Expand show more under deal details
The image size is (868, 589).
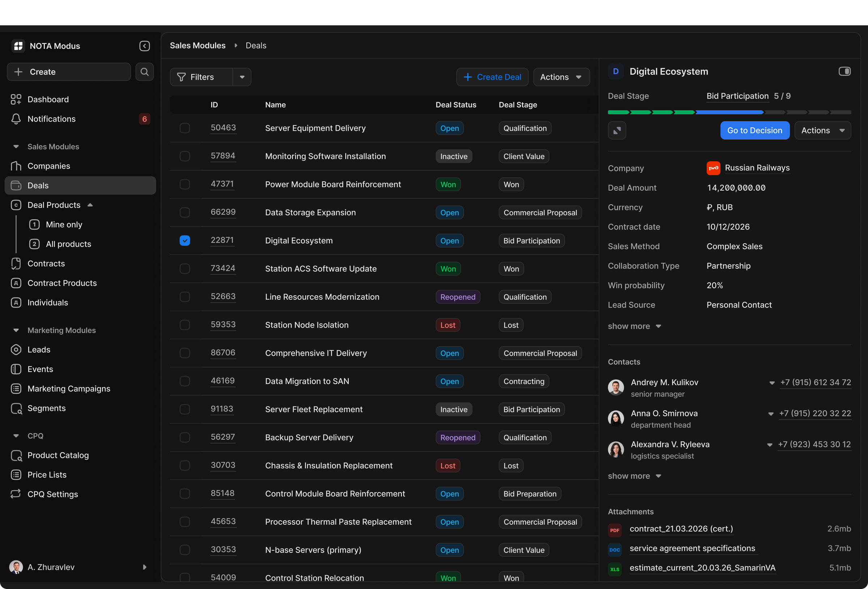[x=635, y=326]
